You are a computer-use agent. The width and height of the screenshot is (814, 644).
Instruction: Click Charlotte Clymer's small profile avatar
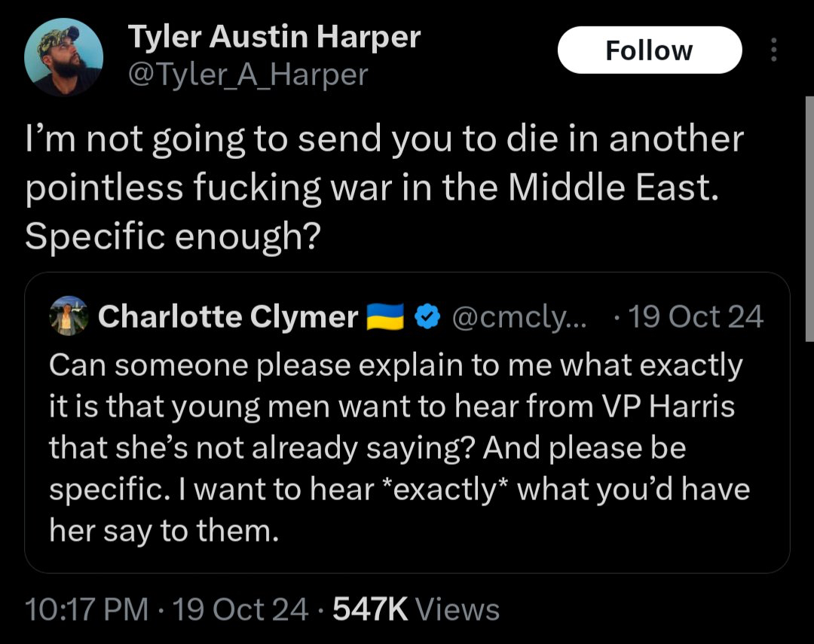click(69, 317)
